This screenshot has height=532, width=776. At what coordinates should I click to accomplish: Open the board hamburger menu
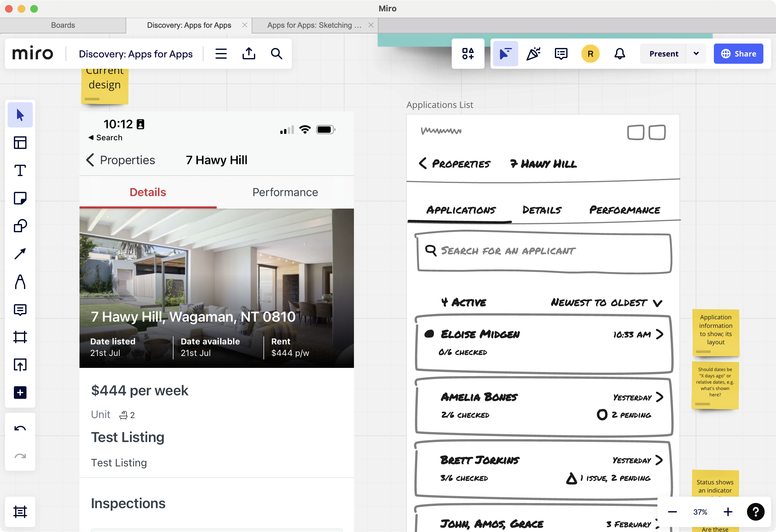(x=221, y=53)
